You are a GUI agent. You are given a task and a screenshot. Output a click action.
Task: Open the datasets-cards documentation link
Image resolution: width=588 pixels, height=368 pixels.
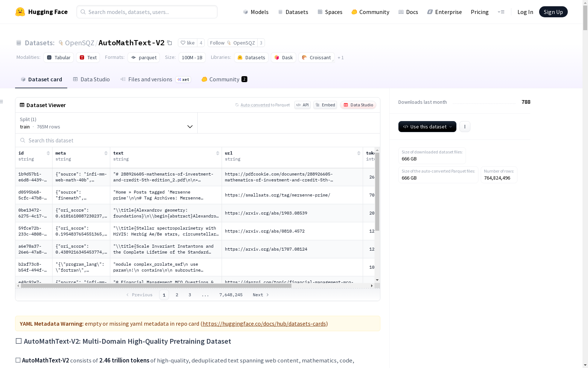click(264, 324)
